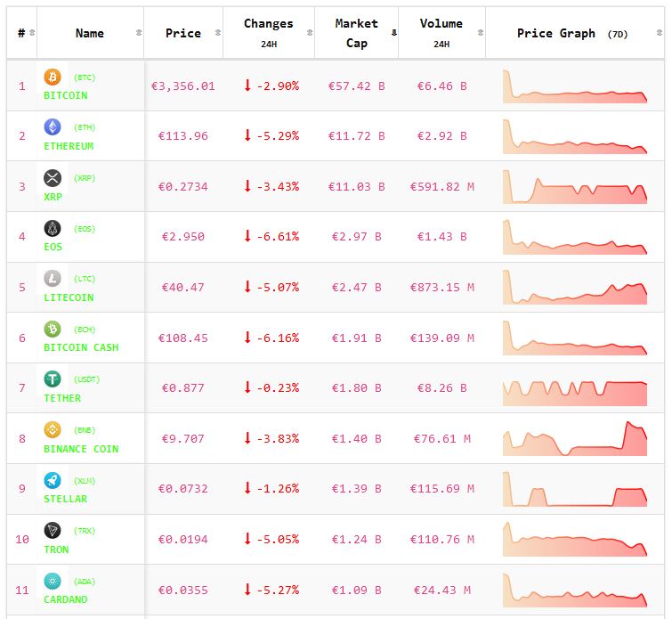Sort by Market Cap column arrows
The width and height of the screenshot is (672, 619).
393,33
